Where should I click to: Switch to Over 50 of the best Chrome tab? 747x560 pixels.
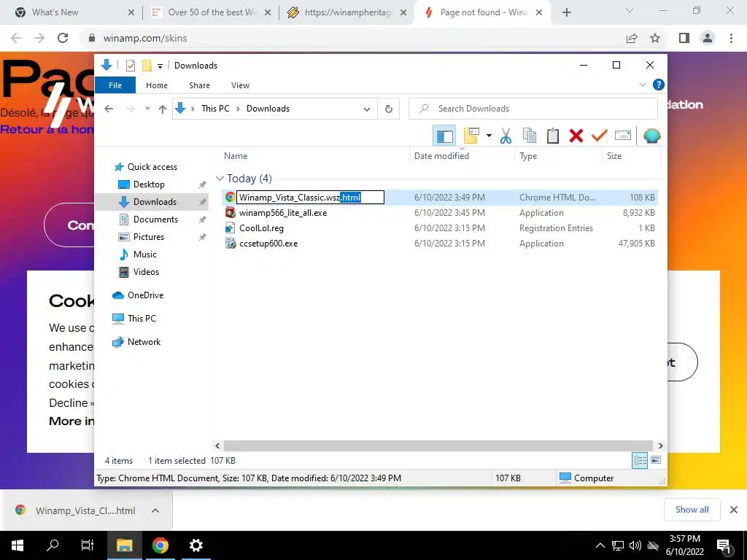[x=209, y=12]
